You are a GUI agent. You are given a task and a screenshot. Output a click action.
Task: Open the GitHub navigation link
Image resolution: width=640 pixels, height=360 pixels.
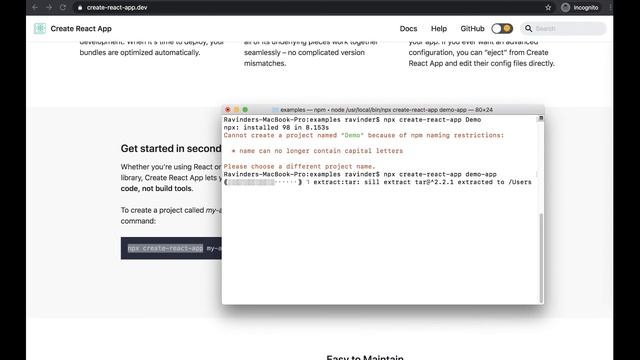pos(472,29)
